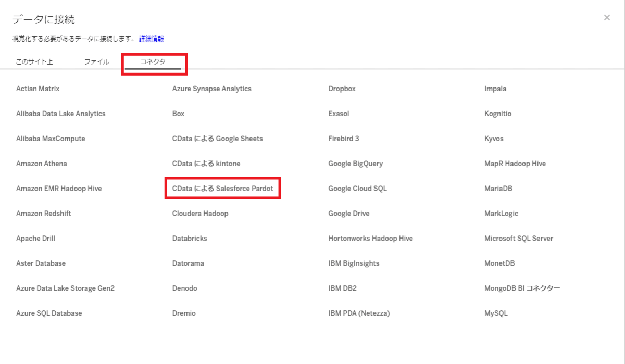The image size is (625, 364).
Task: Choose Amazon Redshift connector
Action: pyautogui.click(x=44, y=214)
